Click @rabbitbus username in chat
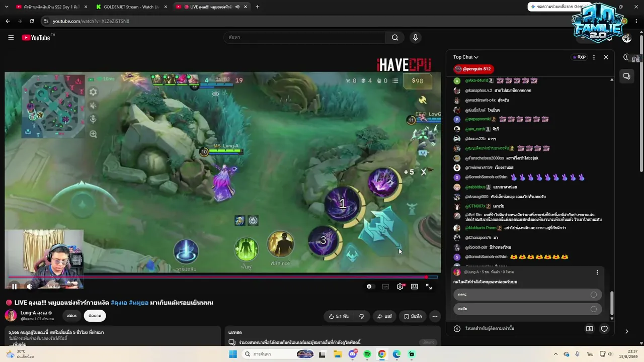The image size is (644, 362). pyautogui.click(x=476, y=187)
